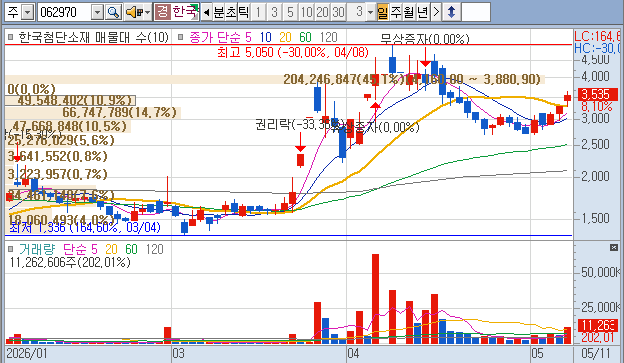Image resolution: width=624 pixels, height=363 pixels.
Task: Select 분 (minute) chart period
Action: click(x=219, y=12)
